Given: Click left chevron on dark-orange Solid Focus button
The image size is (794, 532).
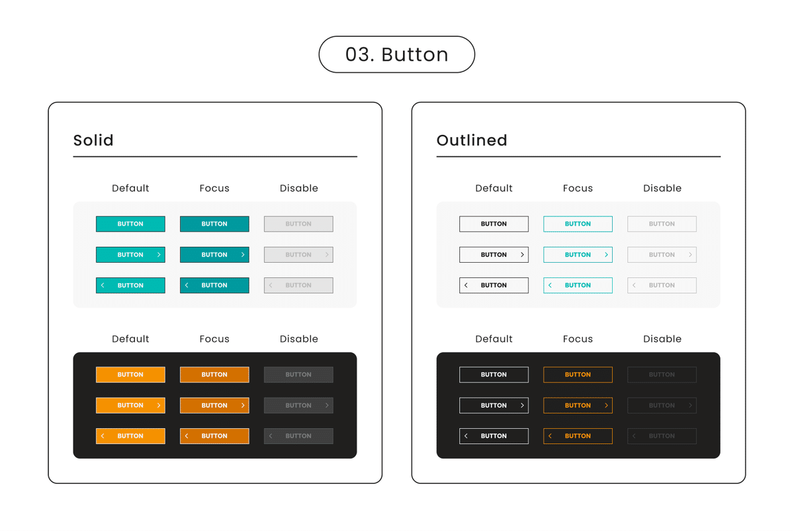Looking at the screenshot, I should pyautogui.click(x=187, y=436).
